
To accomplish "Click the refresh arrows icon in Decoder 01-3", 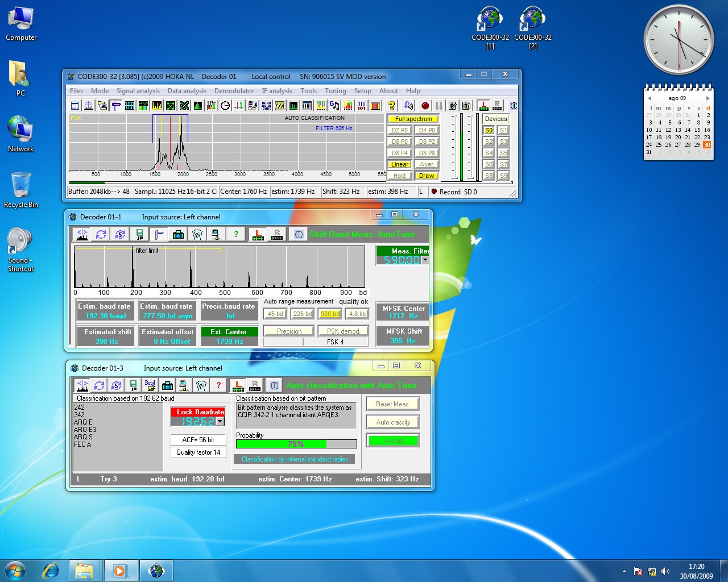I will 99,385.
